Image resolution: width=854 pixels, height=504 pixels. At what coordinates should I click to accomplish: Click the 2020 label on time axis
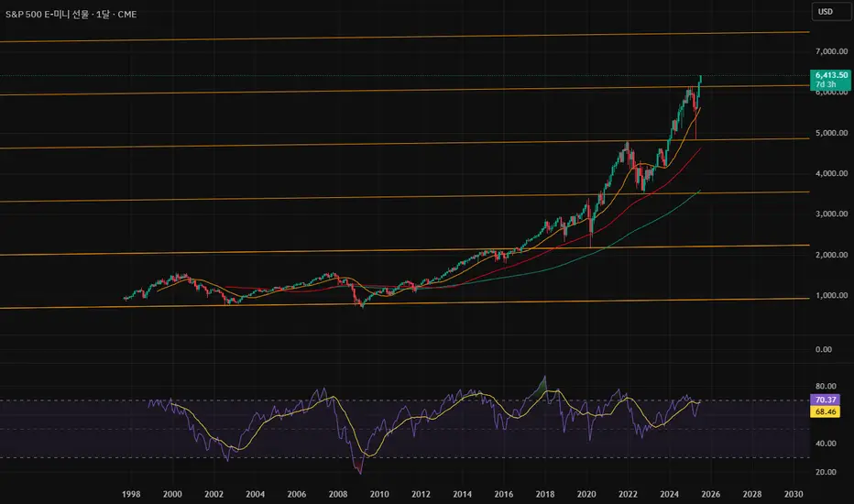click(x=586, y=494)
